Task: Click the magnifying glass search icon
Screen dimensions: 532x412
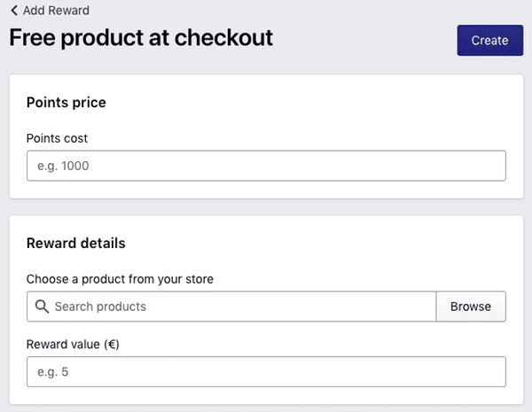Action: (x=41, y=307)
